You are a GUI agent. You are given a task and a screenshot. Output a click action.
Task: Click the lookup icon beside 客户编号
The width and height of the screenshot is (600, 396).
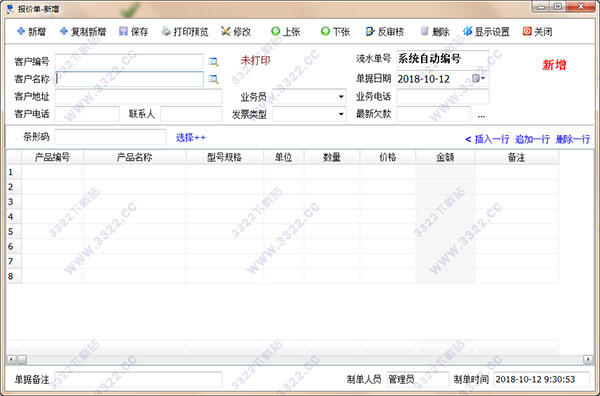pos(214,62)
